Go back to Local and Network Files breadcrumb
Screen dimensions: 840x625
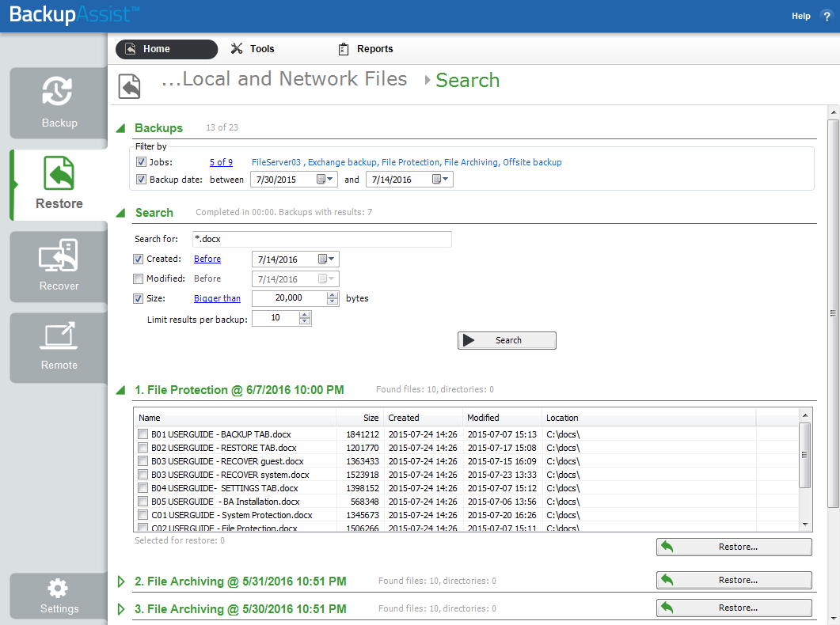(x=284, y=79)
